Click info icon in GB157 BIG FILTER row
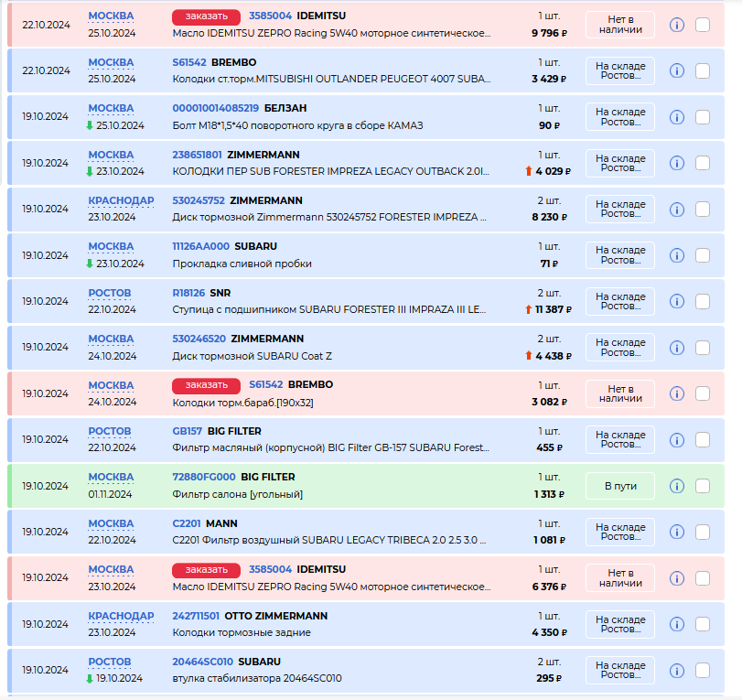 [x=677, y=440]
